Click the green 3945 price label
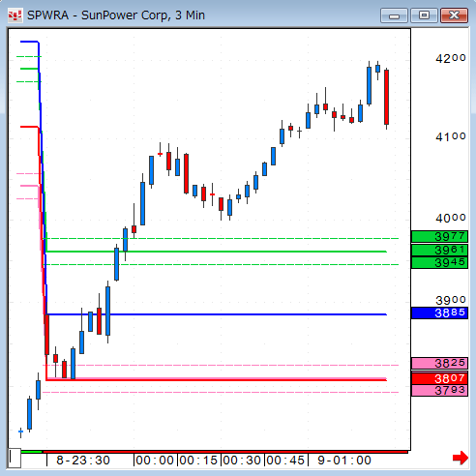The width and height of the screenshot is (476, 476). tap(439, 262)
